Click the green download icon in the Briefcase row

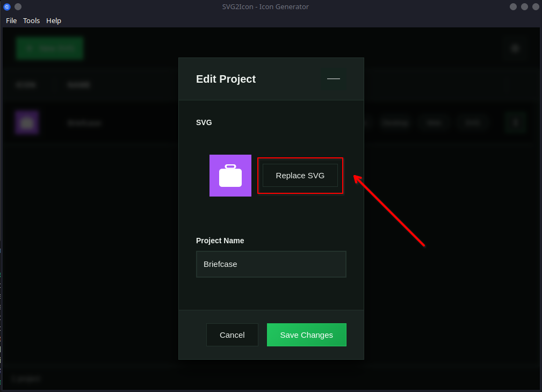coord(515,122)
